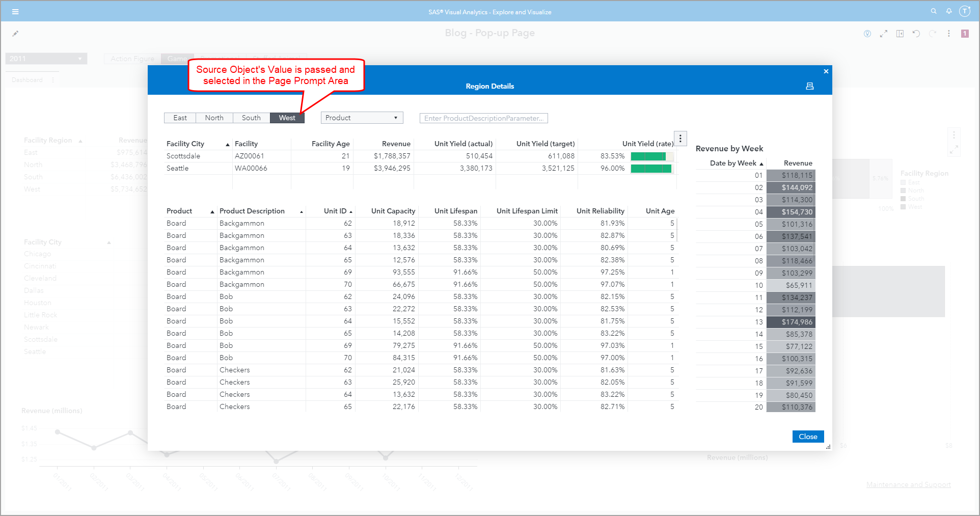The image size is (980, 516).
Task: Open the Dashboard tab options menu
Action: point(53,79)
